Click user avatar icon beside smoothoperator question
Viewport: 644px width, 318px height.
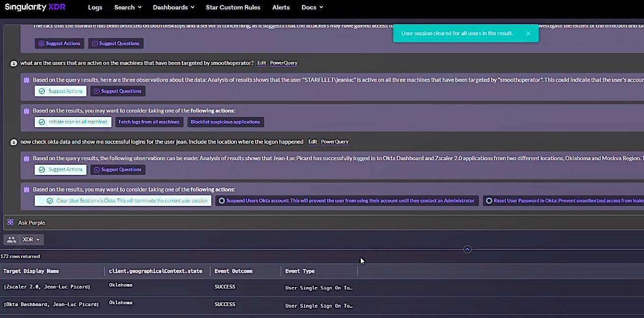click(14, 63)
